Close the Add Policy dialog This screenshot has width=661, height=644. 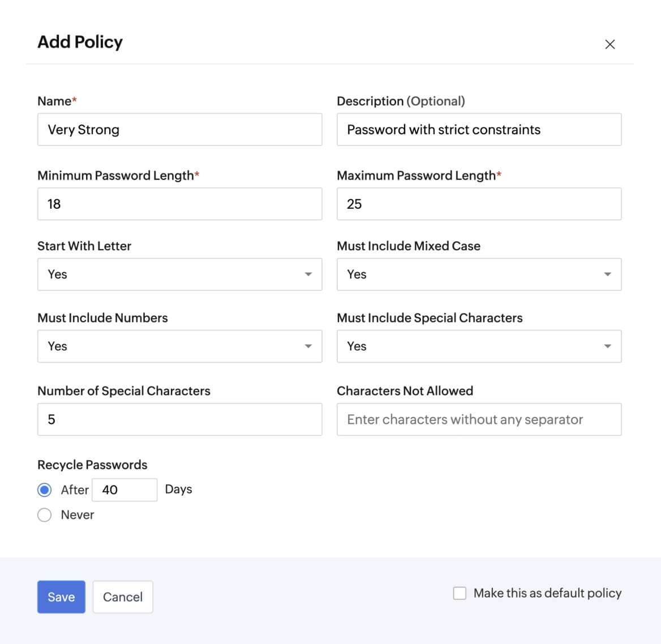pyautogui.click(x=610, y=44)
